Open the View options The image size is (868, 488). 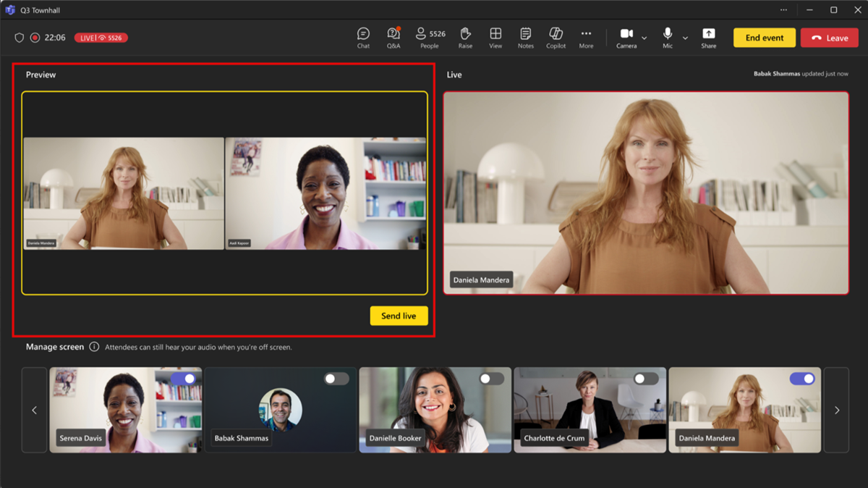click(495, 37)
